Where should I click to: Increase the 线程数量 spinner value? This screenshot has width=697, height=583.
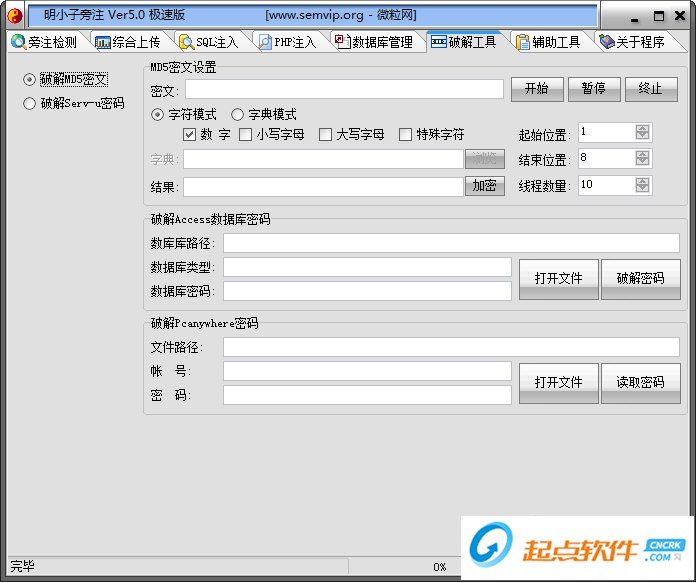pyautogui.click(x=642, y=180)
